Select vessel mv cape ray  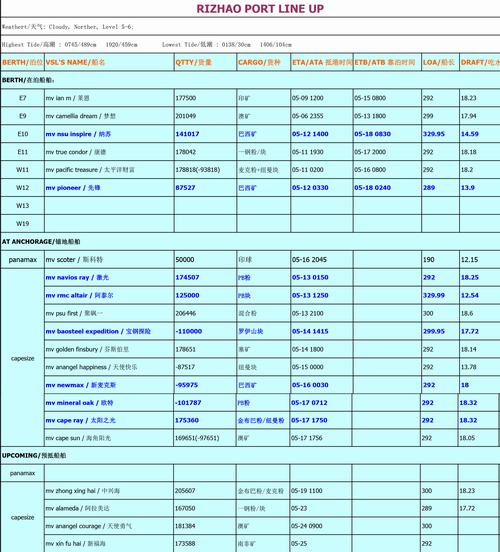click(x=80, y=420)
